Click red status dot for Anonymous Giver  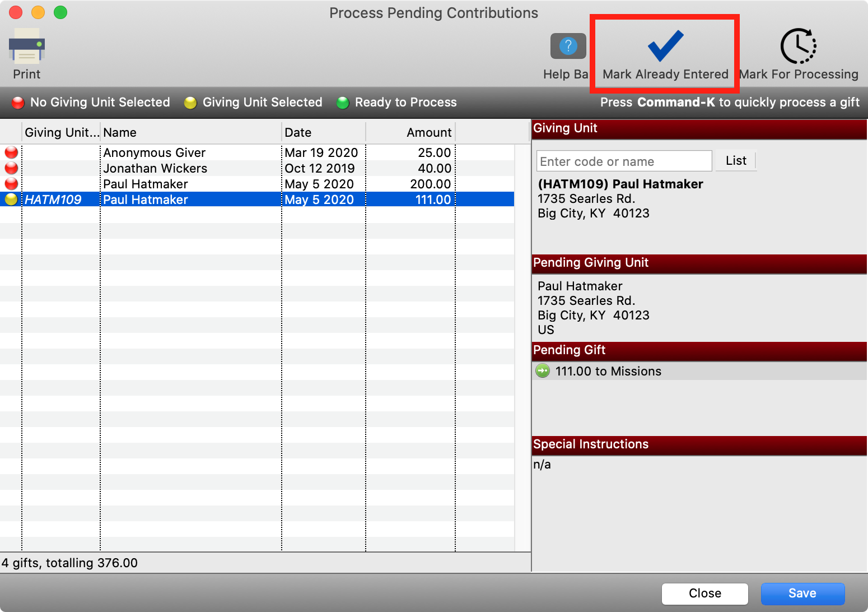point(11,152)
